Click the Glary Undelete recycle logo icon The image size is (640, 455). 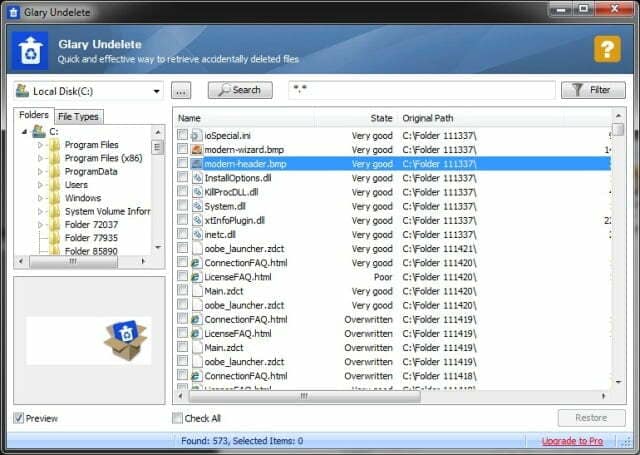tap(29, 50)
